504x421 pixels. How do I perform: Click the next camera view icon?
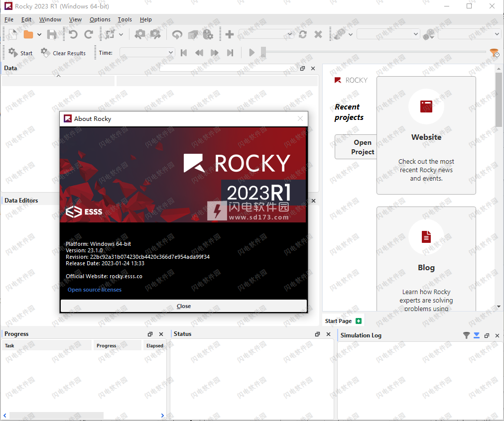(155, 34)
